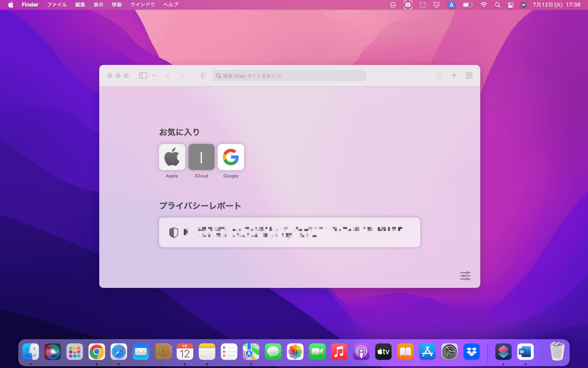Open Messages from the Dock
The image size is (588, 368).
tap(273, 352)
